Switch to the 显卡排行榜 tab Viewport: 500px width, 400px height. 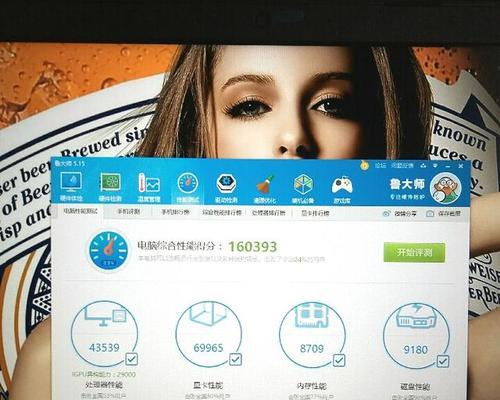[x=315, y=213]
